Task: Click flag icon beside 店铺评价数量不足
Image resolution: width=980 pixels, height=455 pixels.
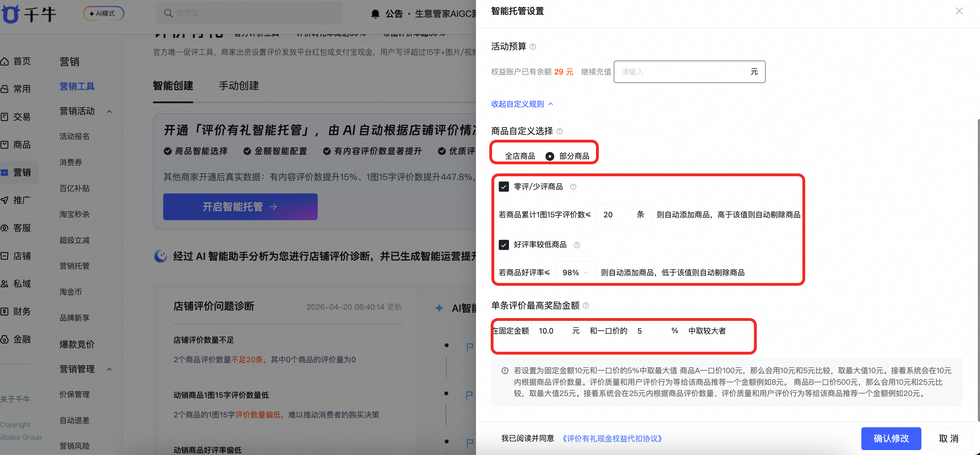Action: pos(470,347)
